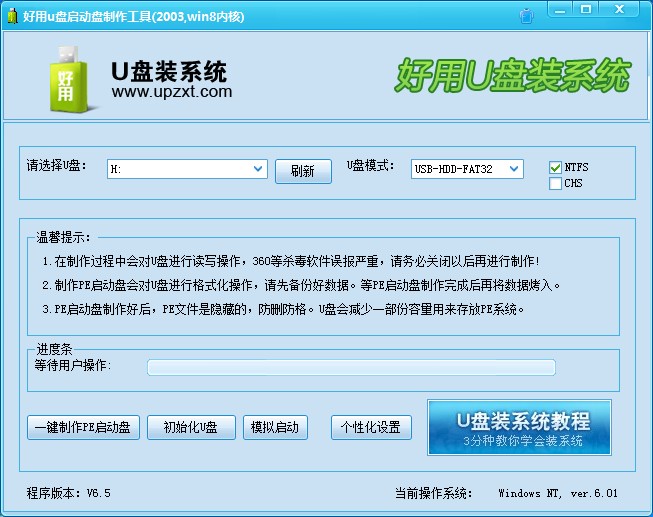The height and width of the screenshot is (517, 653).
Task: Click the progress bar under 进度条
Action: pyautogui.click(x=350, y=366)
